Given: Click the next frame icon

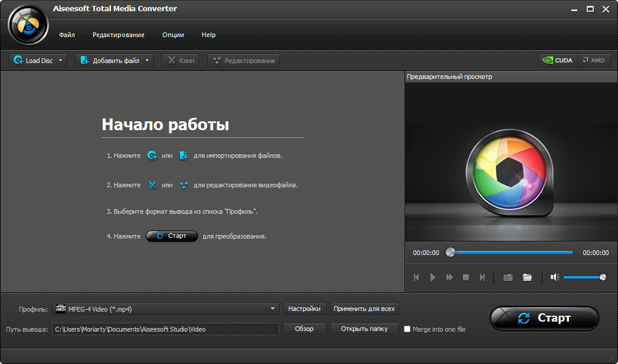Looking at the screenshot, I should point(482,277).
